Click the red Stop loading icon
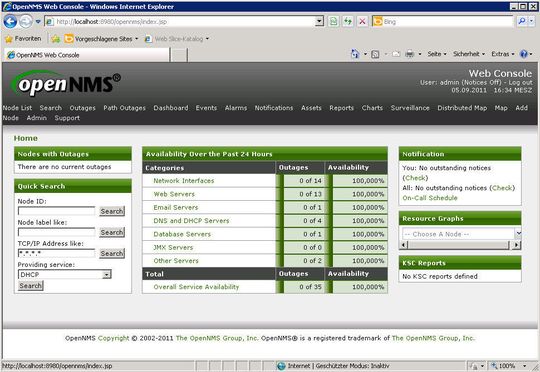Image resolution: width=540 pixels, height=372 pixels. [362, 21]
